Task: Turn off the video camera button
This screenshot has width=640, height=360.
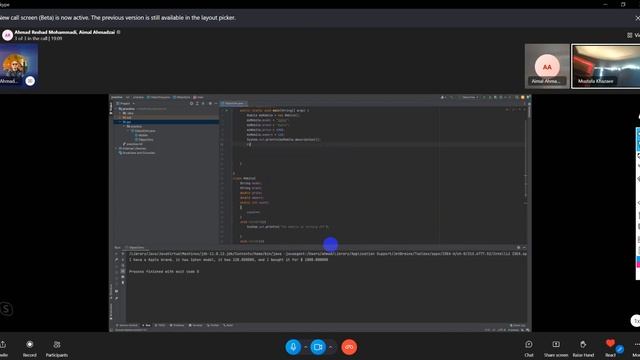Action: (318, 347)
